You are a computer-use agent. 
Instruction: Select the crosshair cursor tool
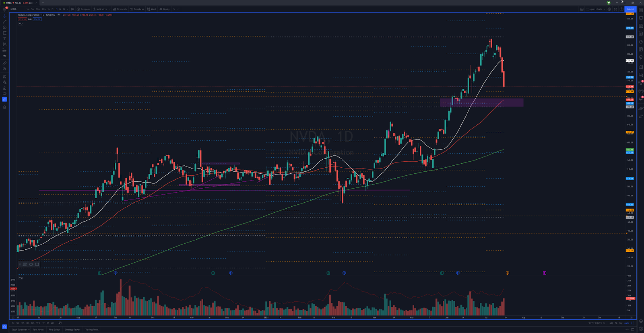click(x=4, y=16)
